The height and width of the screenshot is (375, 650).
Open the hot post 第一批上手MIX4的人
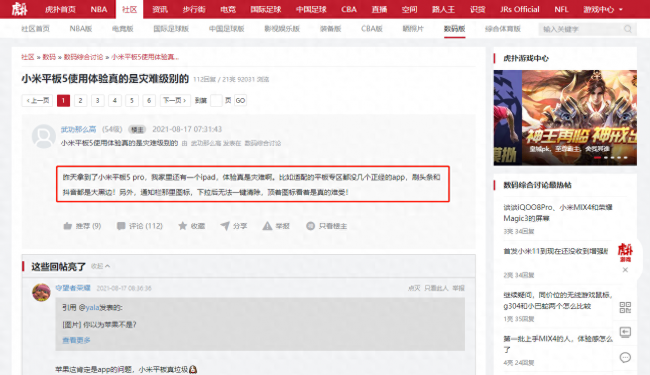tap(558, 344)
